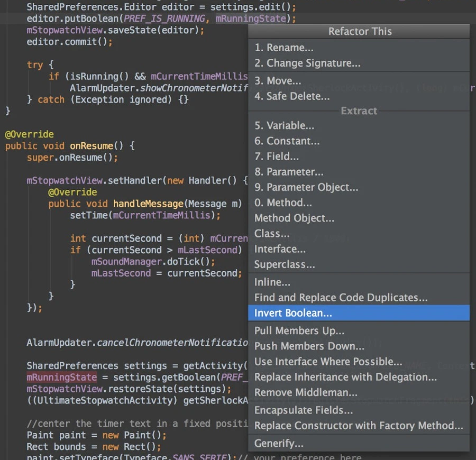Click AlarmUpdater.cancelChronometerNotification line
The height and width of the screenshot is (460, 476).
(138, 343)
